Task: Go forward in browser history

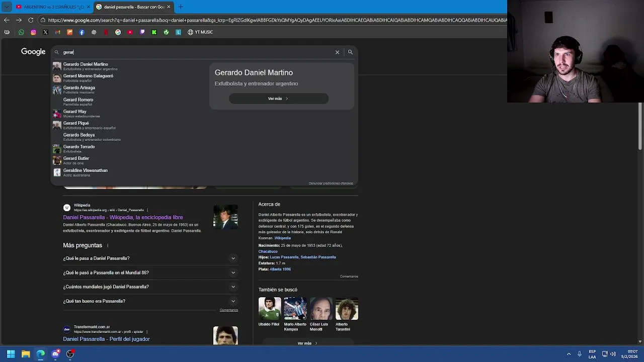Action: (x=19, y=20)
